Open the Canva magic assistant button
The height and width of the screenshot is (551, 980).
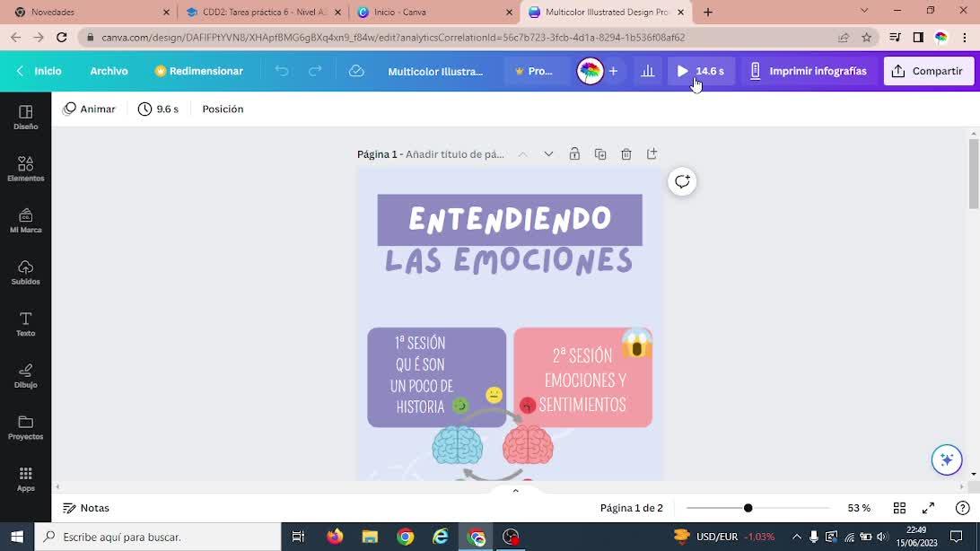[x=946, y=459]
